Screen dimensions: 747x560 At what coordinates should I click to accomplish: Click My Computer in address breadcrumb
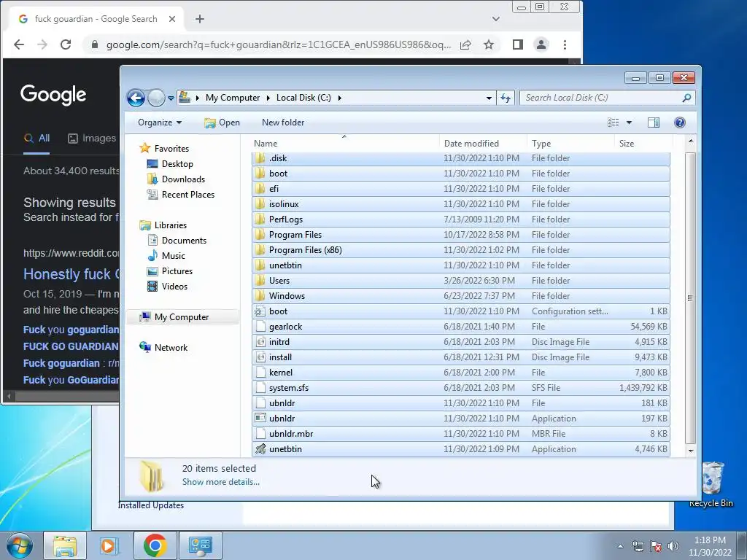pyautogui.click(x=233, y=98)
